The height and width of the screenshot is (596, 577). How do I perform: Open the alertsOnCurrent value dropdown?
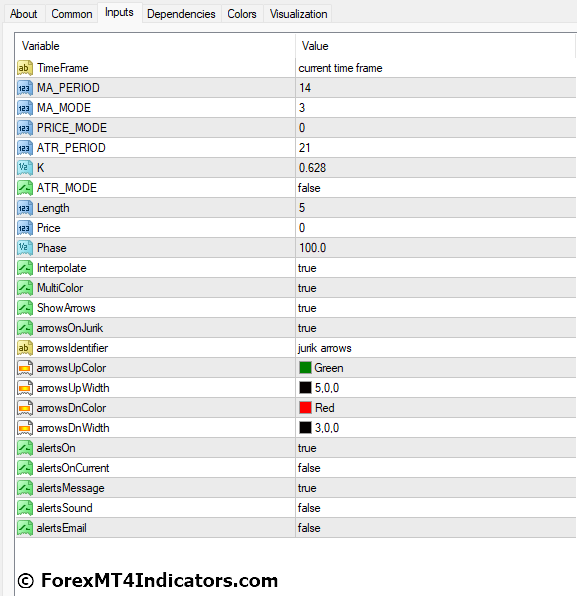pos(436,468)
